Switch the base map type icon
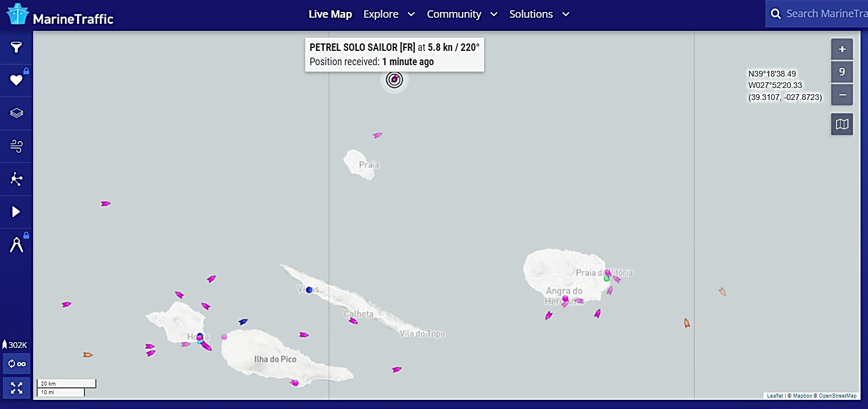 point(842,124)
